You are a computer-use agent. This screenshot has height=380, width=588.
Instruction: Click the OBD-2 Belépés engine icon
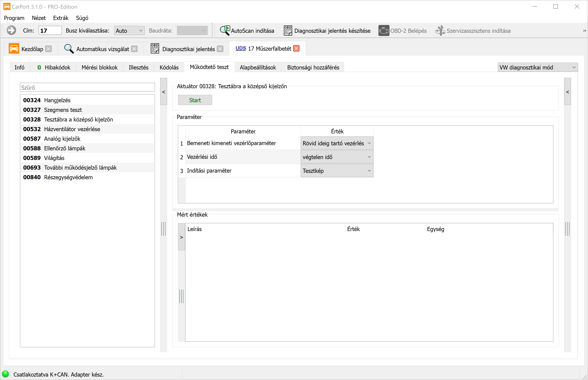384,31
